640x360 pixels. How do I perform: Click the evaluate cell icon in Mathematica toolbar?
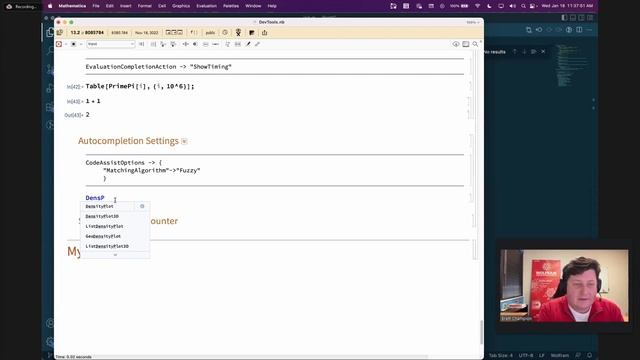[x=59, y=44]
